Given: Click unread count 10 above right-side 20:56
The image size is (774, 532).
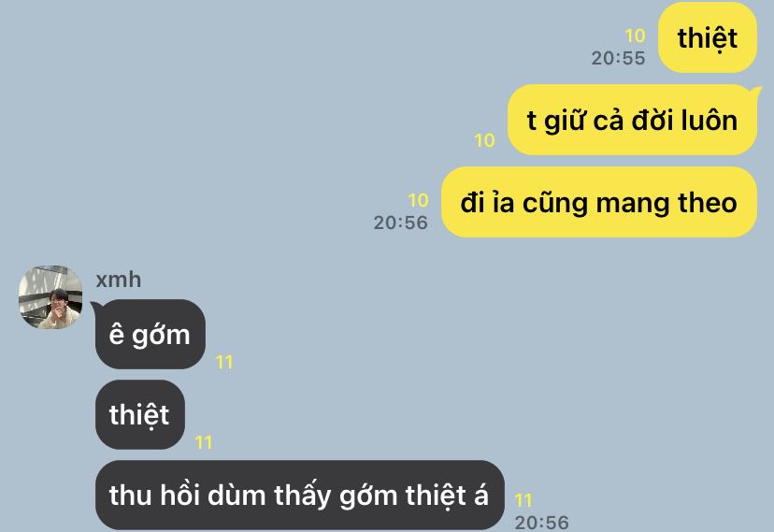Looking at the screenshot, I should pos(418,200).
